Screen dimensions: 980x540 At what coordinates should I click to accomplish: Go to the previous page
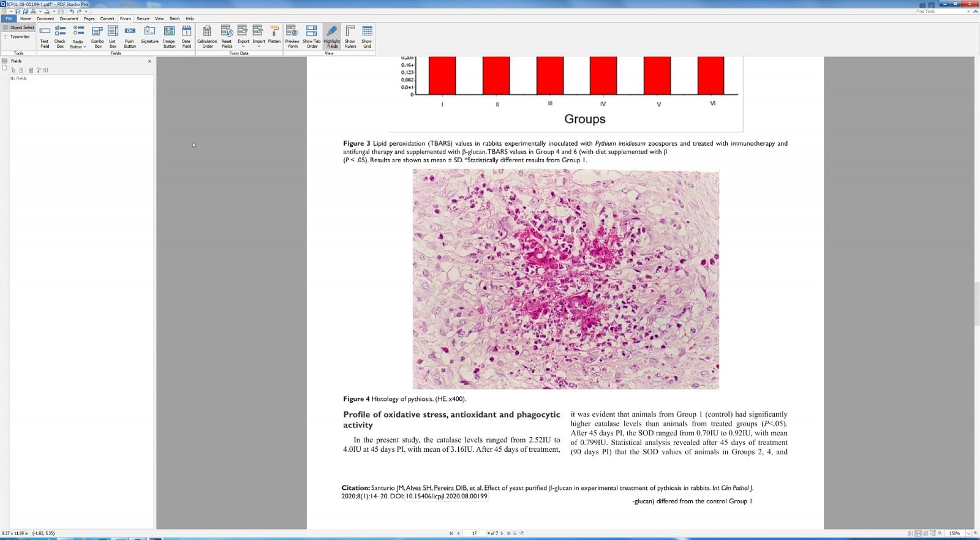pyautogui.click(x=458, y=533)
